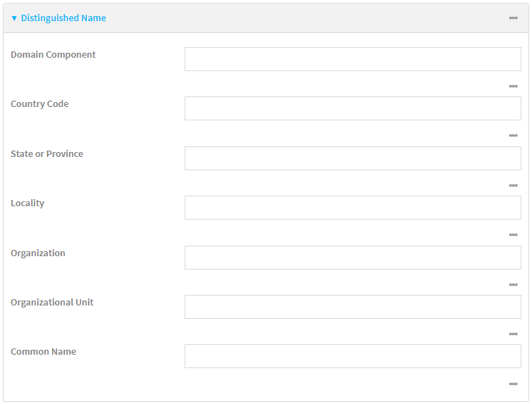Click the Common Name label text
Viewport: 532px width, 404px height.
pos(43,352)
